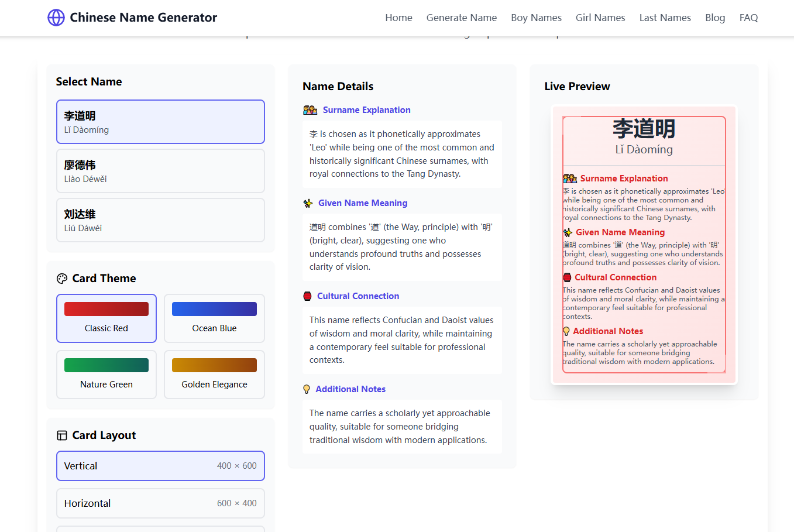Click the sparkles icon next to Given Name Meaning
794x532 pixels.
pyautogui.click(x=308, y=202)
